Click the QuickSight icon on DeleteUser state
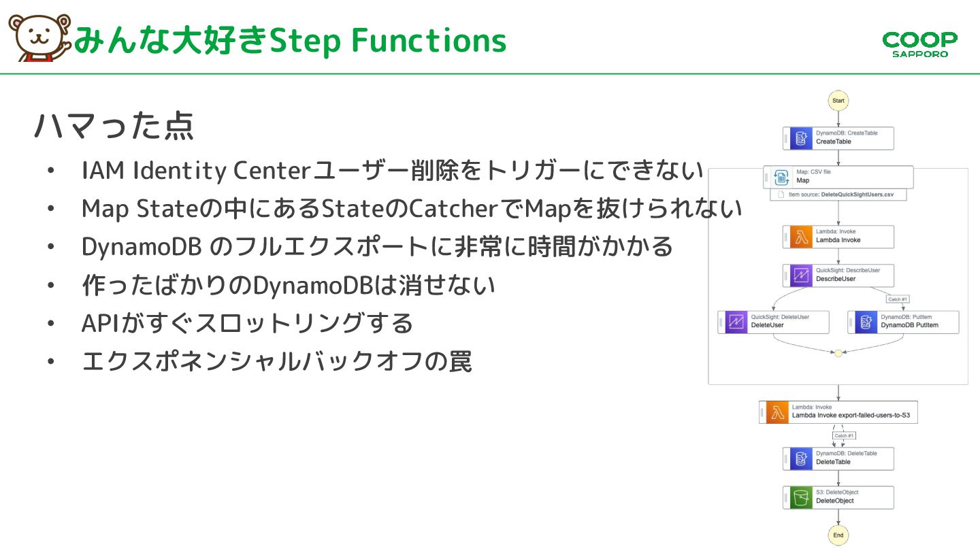 (735, 322)
